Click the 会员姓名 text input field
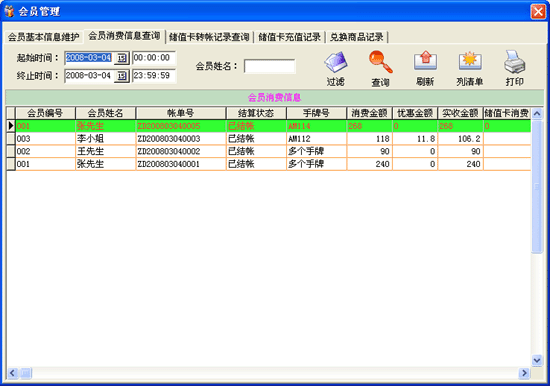The image size is (550, 386). click(x=270, y=66)
